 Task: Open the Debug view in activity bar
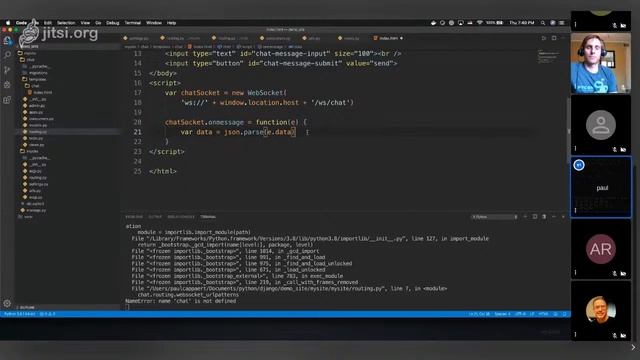coord(7,85)
